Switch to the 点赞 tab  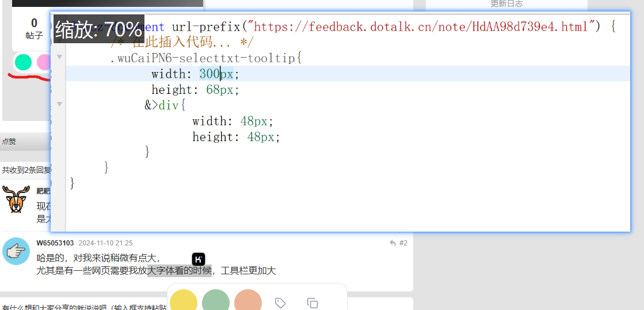(9, 141)
